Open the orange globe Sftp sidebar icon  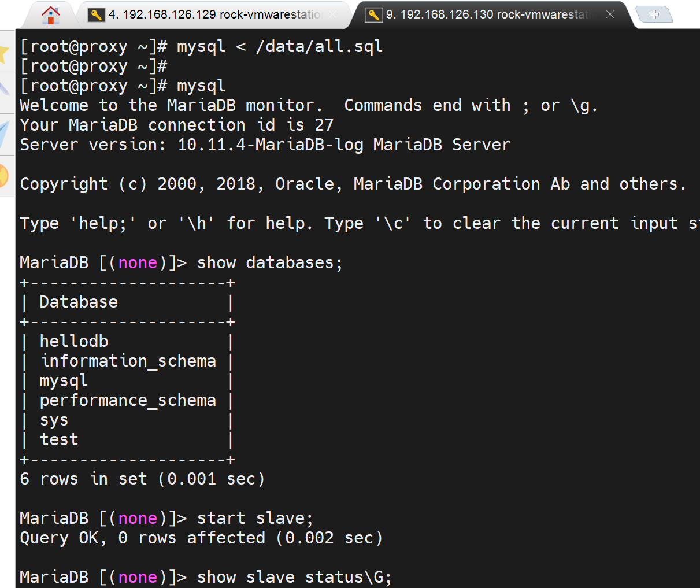click(5, 176)
